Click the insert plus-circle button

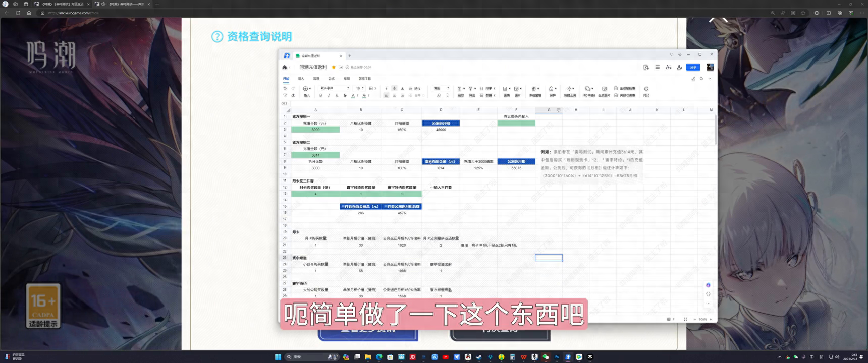click(x=307, y=88)
